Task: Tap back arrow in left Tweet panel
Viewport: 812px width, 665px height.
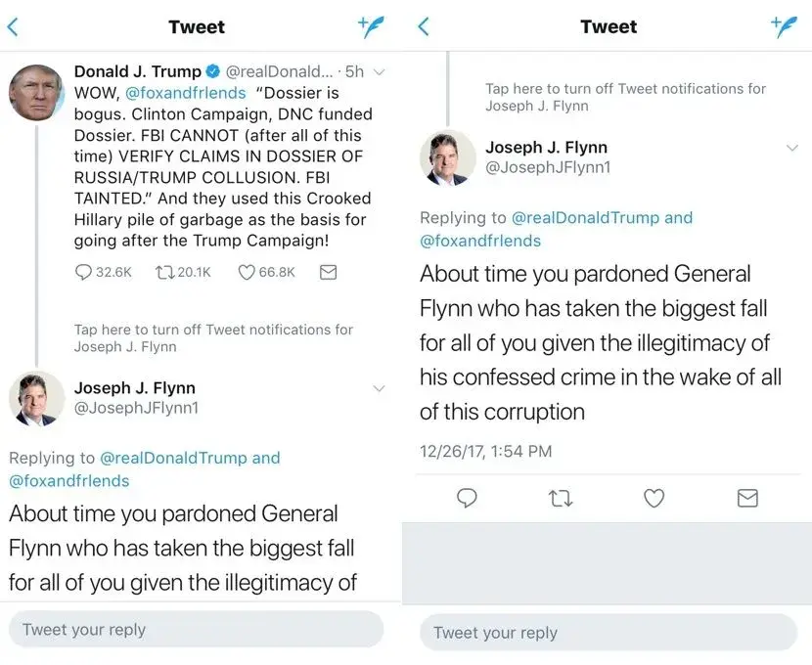Action: 13,27
